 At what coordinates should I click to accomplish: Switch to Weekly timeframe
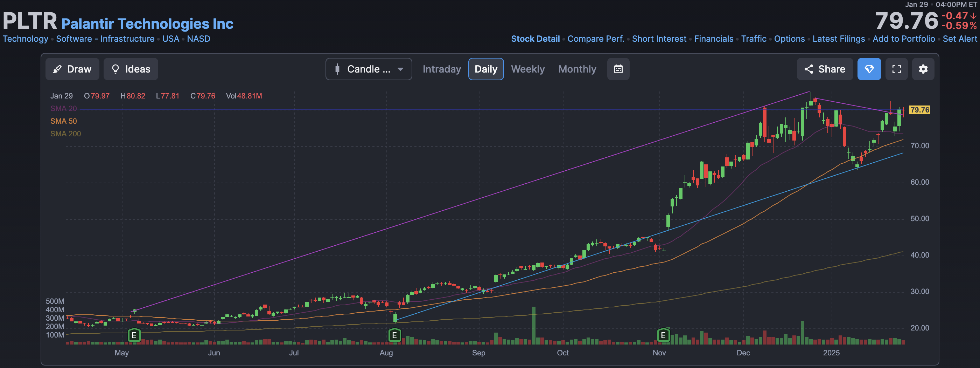528,69
